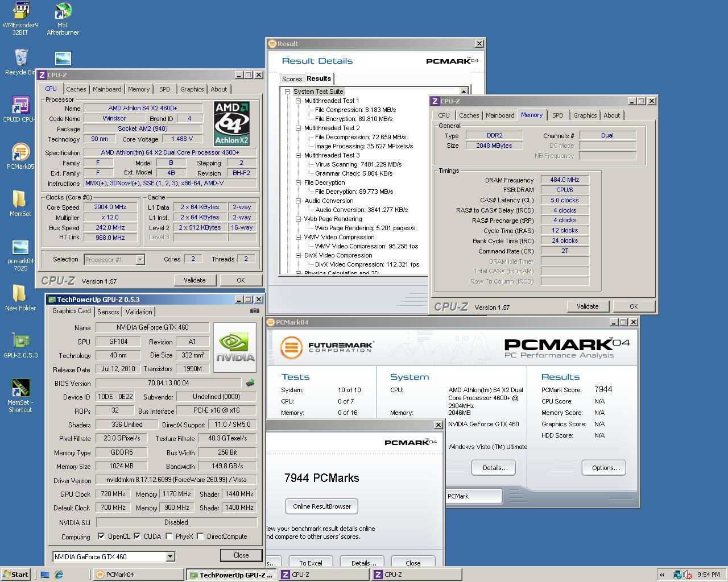
Task: Toggle the CUDA checkbox
Action: 137,536
